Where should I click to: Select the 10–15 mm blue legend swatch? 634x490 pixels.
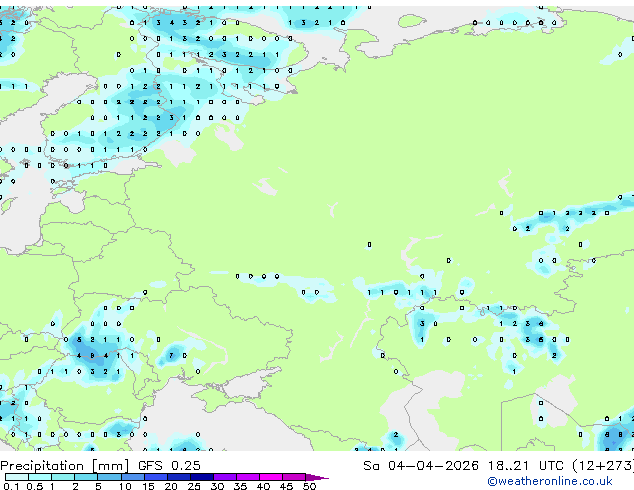[x=132, y=477]
